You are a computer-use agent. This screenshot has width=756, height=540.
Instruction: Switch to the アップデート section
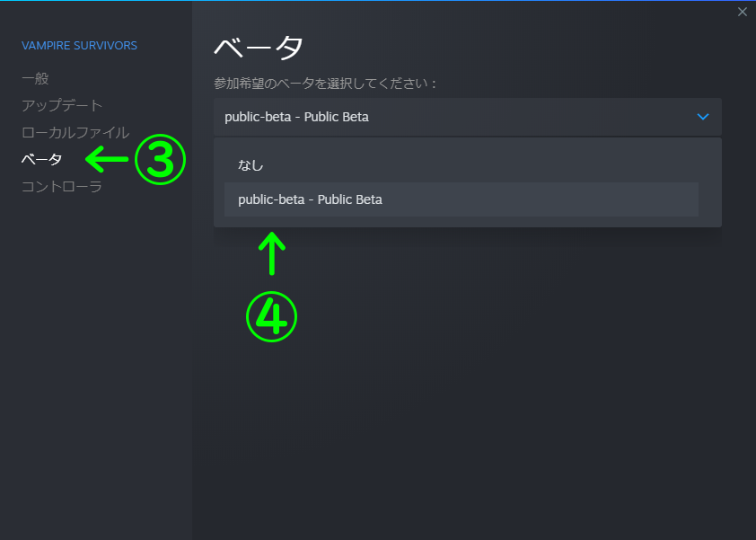(62, 106)
